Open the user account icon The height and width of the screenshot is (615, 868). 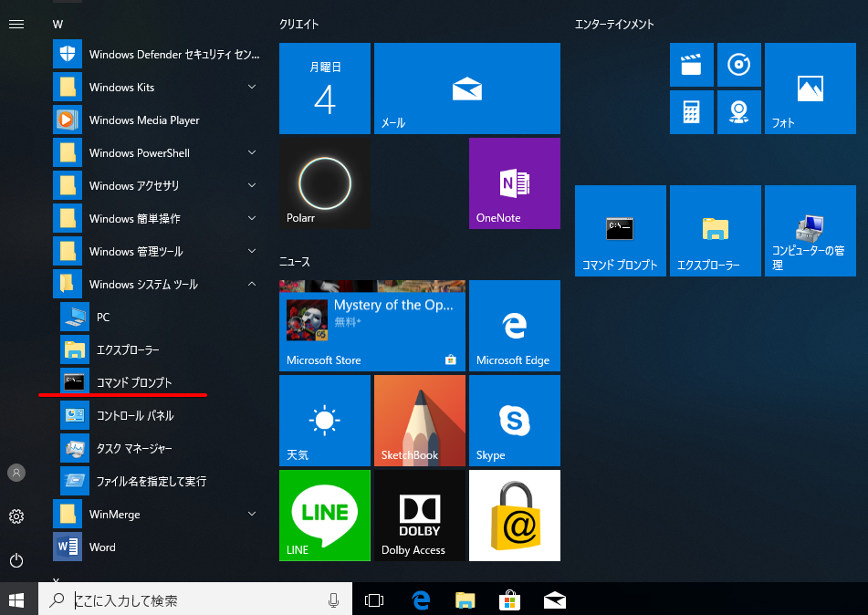(16, 473)
